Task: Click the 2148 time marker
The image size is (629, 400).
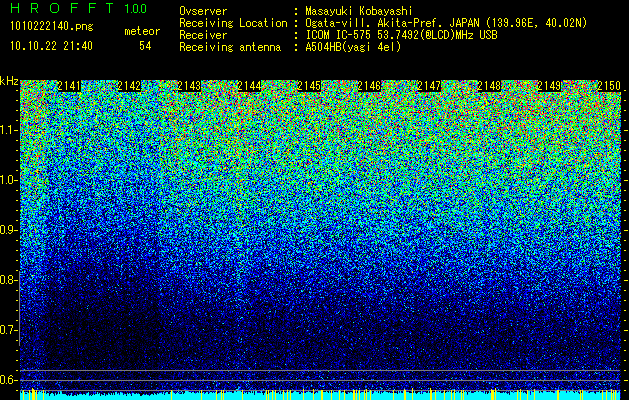Action: pyautogui.click(x=489, y=86)
